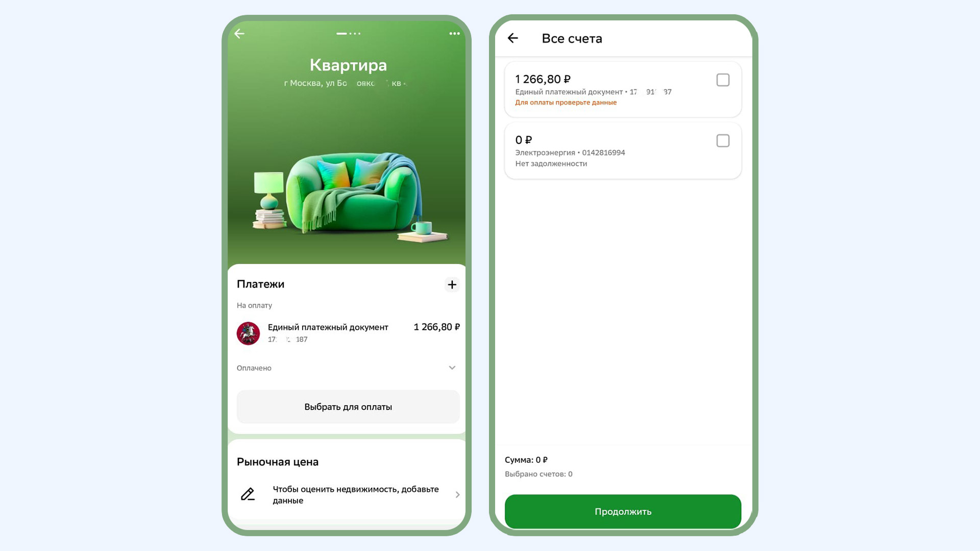
Task: Tap the green Продолжить button
Action: pos(623,511)
